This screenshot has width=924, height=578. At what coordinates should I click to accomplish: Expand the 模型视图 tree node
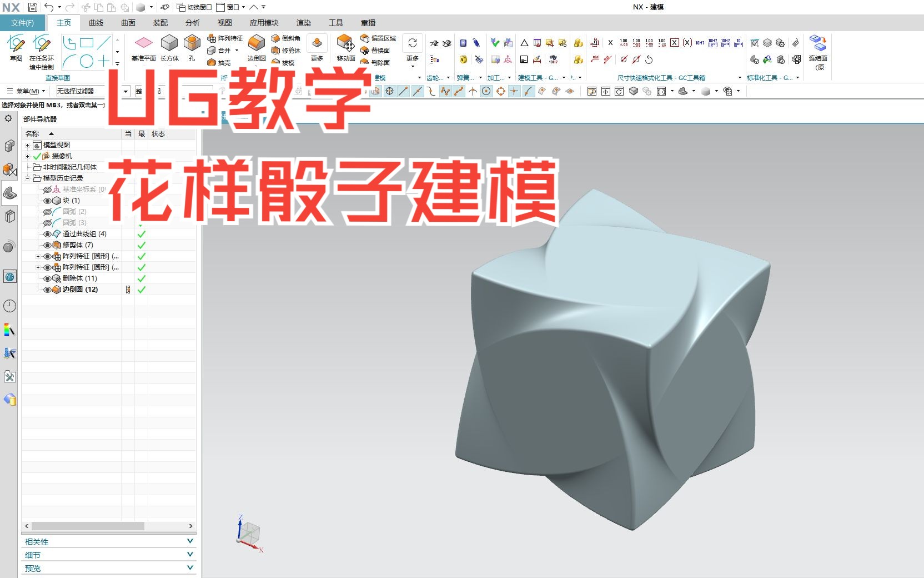(x=27, y=144)
